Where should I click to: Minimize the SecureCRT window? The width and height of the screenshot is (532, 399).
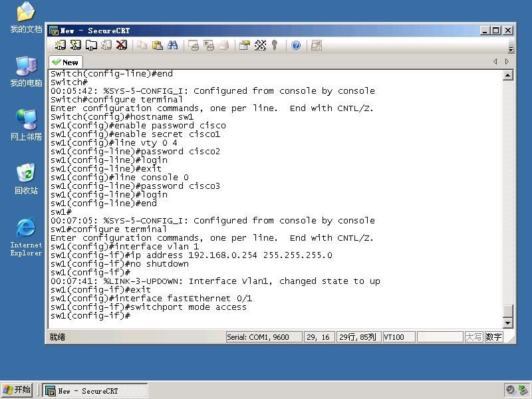pos(485,31)
